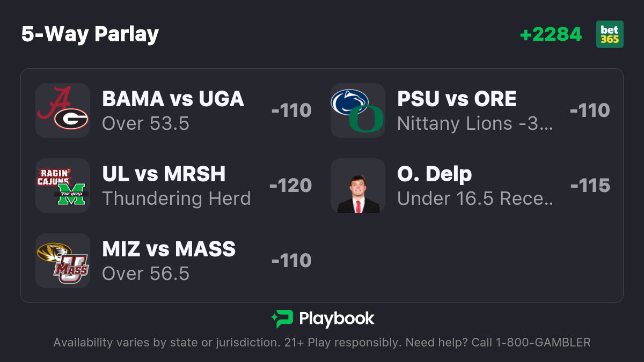
Task: Click the -115 odds for O. Delp
Action: point(590,186)
